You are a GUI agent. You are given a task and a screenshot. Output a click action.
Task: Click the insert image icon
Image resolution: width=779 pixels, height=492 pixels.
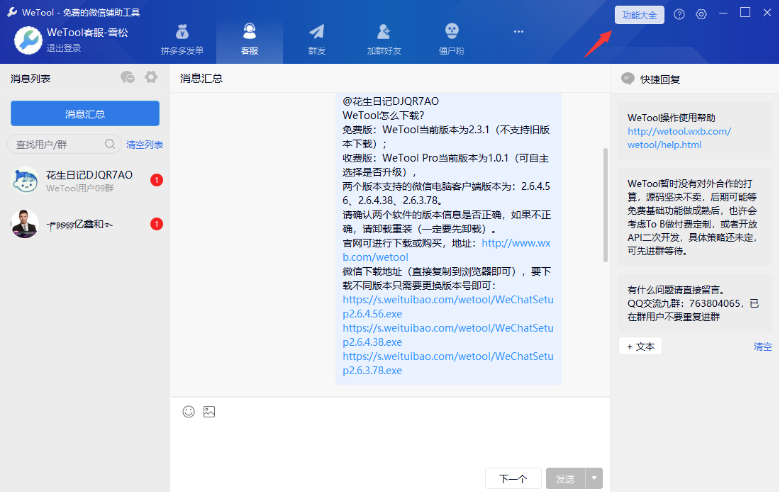pyautogui.click(x=209, y=411)
